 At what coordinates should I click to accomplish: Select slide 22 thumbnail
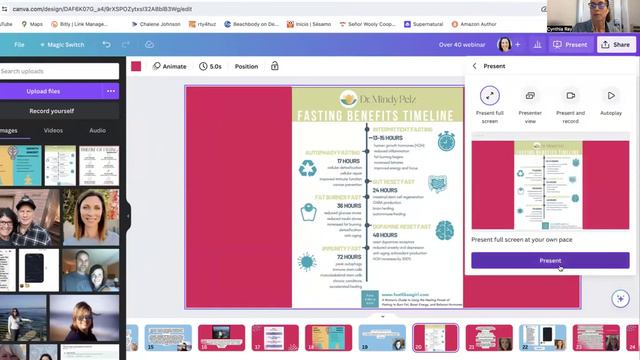click(x=542, y=338)
